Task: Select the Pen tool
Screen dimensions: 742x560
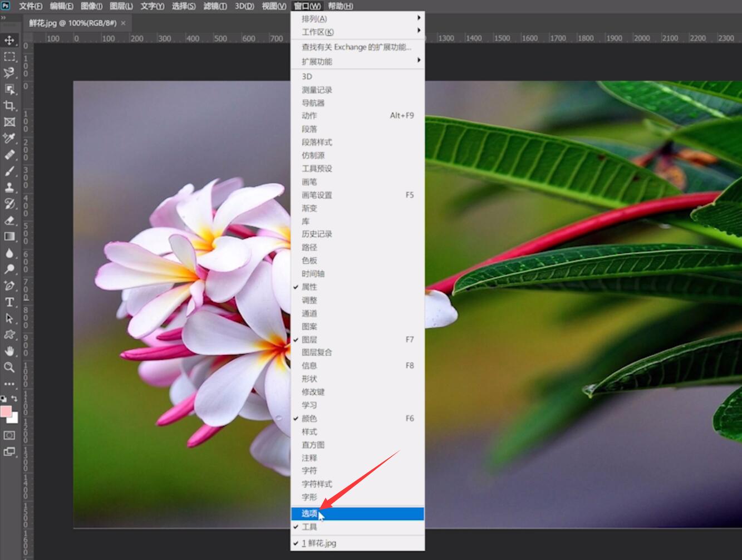Action: (9, 286)
